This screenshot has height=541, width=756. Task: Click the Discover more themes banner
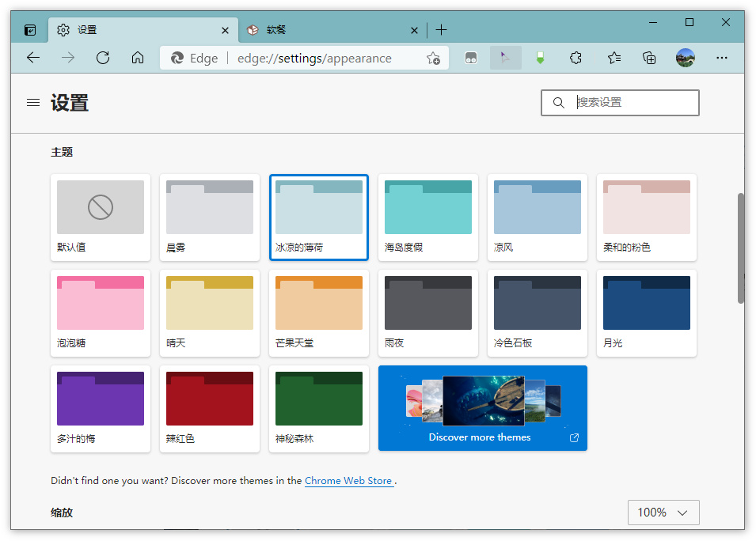pyautogui.click(x=482, y=408)
